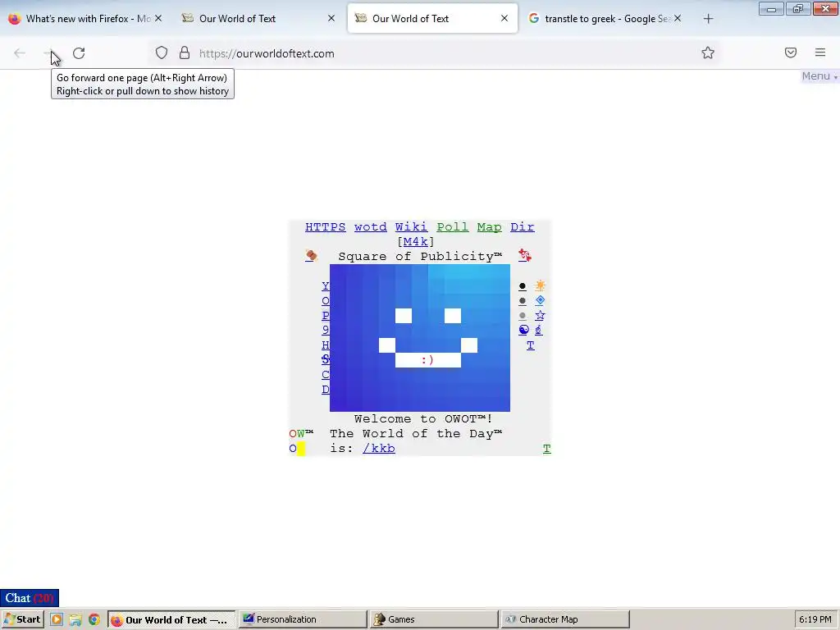The height and width of the screenshot is (630, 840).
Task: Open a new browser tab
Action: point(708,19)
